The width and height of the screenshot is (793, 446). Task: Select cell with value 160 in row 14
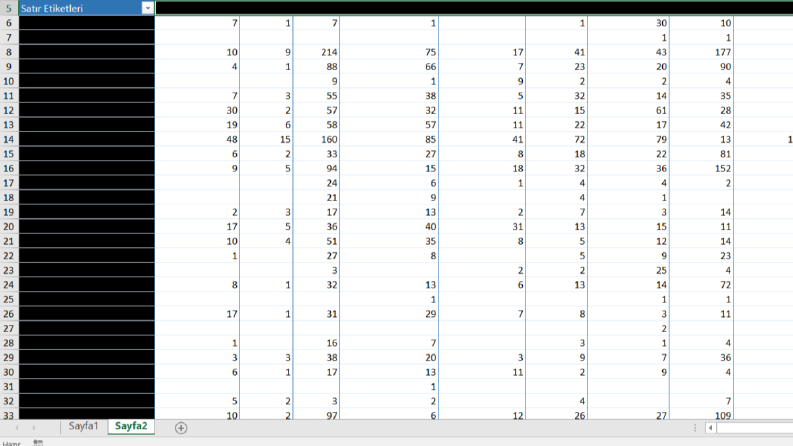[317, 139]
